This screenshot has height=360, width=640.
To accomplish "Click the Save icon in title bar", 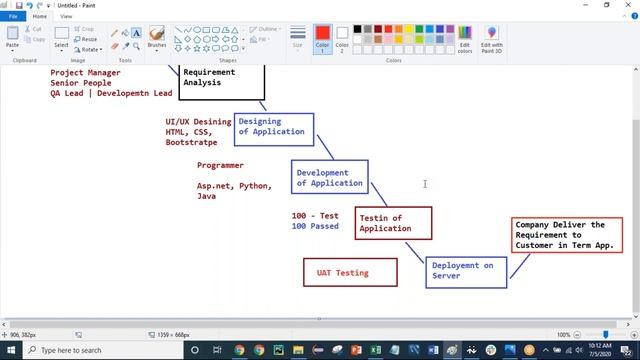I will click(19, 5).
